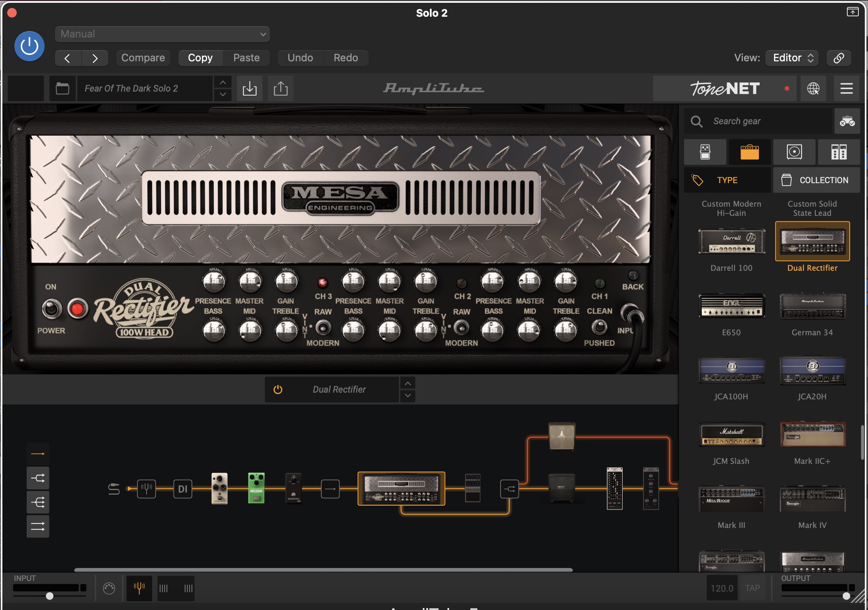Image resolution: width=868 pixels, height=610 pixels.
Task: Select the Mark IV amp
Action: tap(812, 506)
